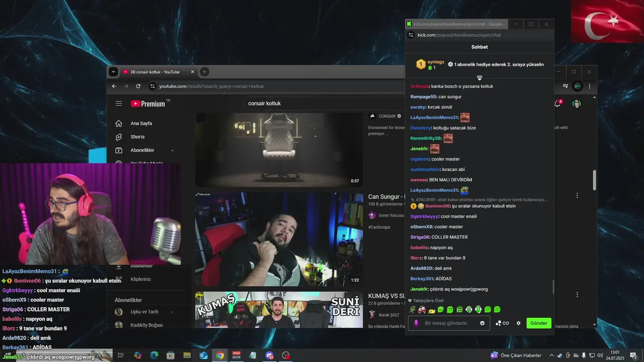Play the Corsair chair video thumbnail 0:37
This screenshot has width=644, height=362.
(279, 149)
